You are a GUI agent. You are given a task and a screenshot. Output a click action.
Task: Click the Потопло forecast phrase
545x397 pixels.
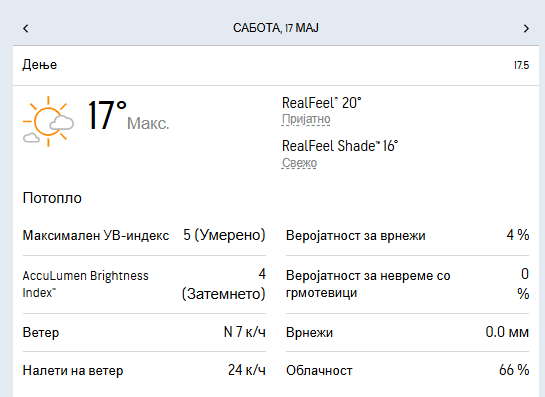[52, 198]
